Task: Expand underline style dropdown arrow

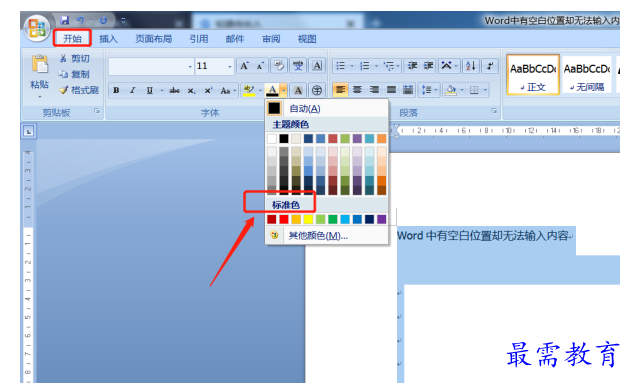Action: pyautogui.click(x=162, y=90)
